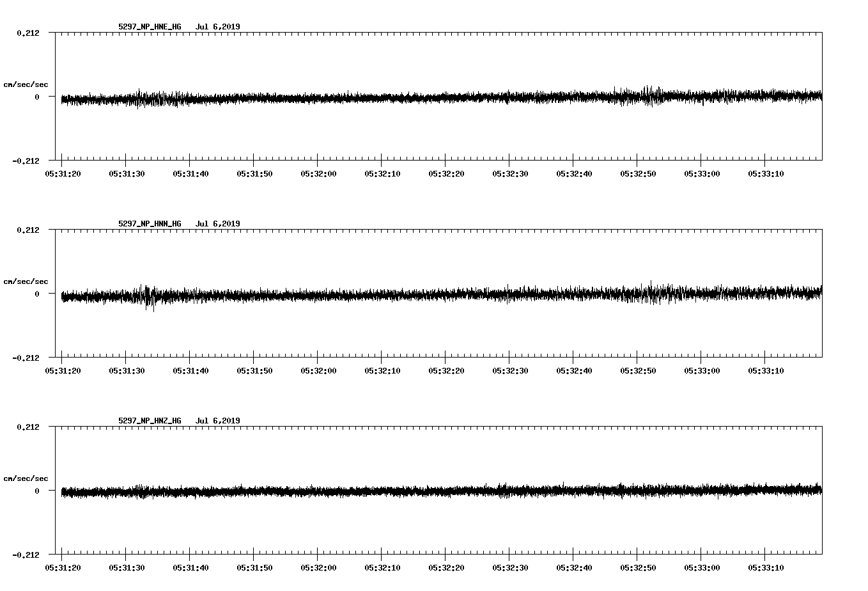Click the 05:32:30 time label under the HNN plot
868x591 pixels.
(509, 370)
